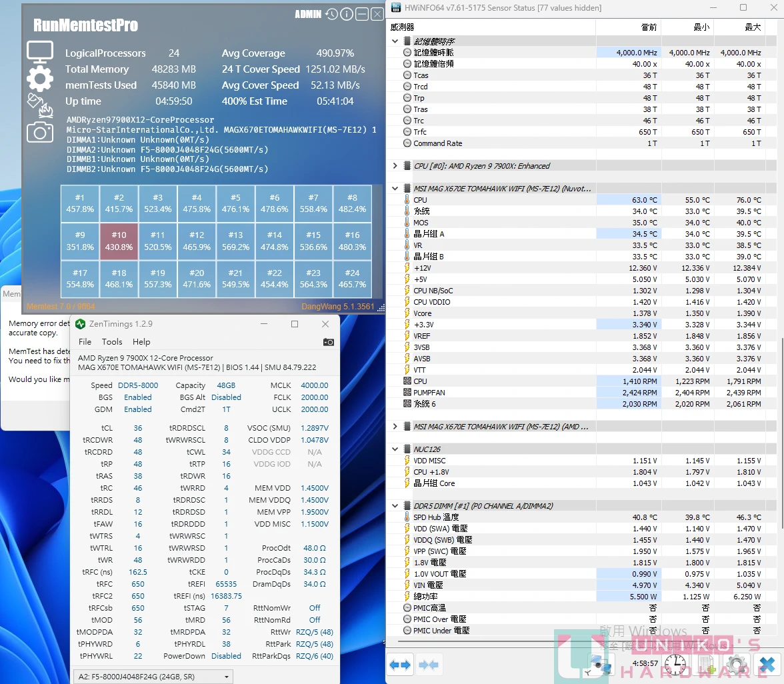Open the A2: F5-8000J4048F24G module dropdown

click(153, 677)
